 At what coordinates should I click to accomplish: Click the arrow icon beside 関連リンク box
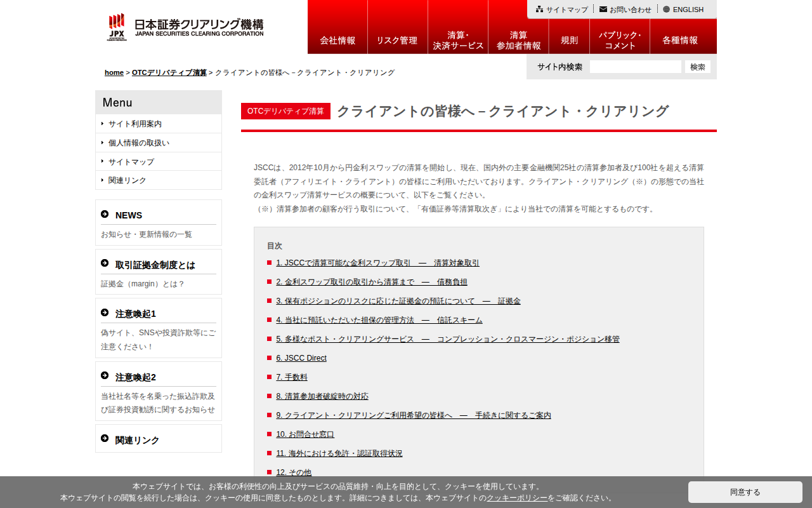(x=105, y=439)
